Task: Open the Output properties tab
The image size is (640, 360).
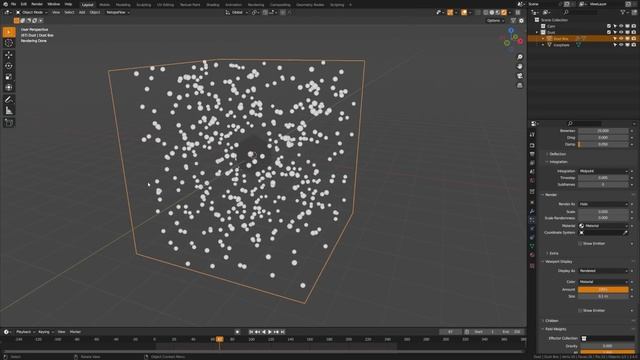Action: coord(532,154)
